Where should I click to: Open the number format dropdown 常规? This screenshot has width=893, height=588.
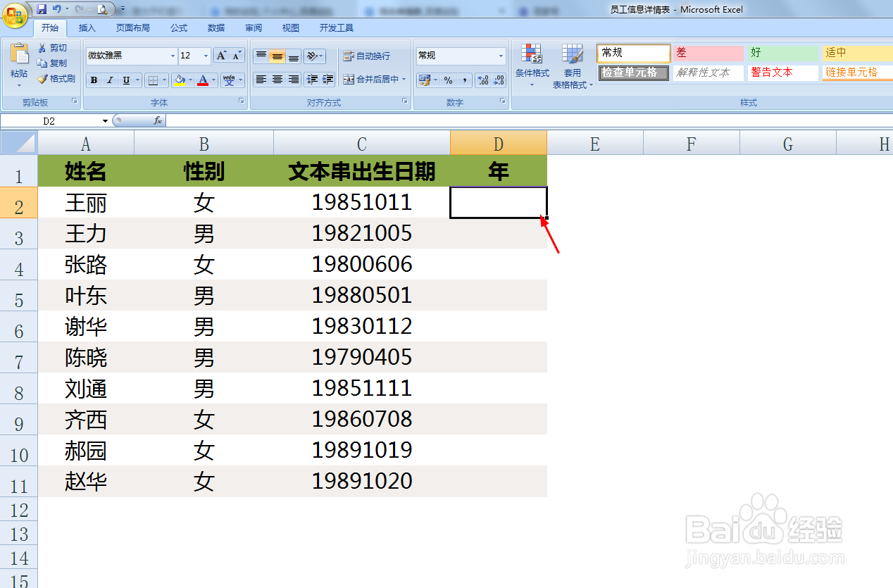pos(501,56)
